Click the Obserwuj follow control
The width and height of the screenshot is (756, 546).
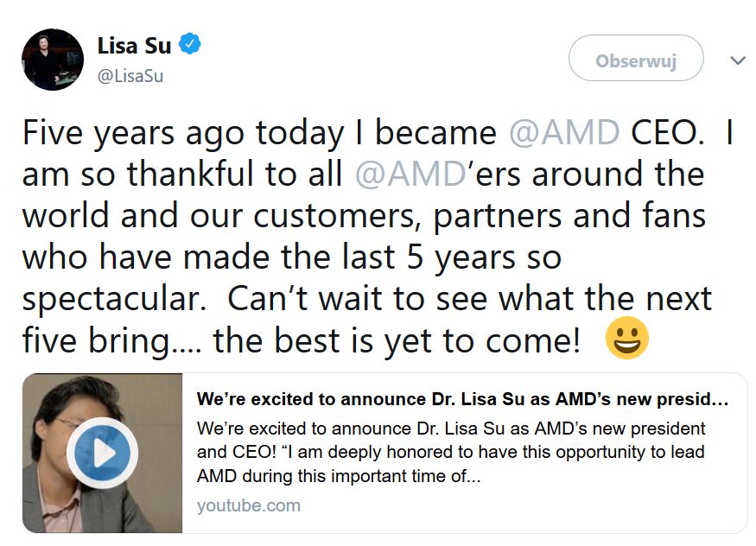point(636,59)
